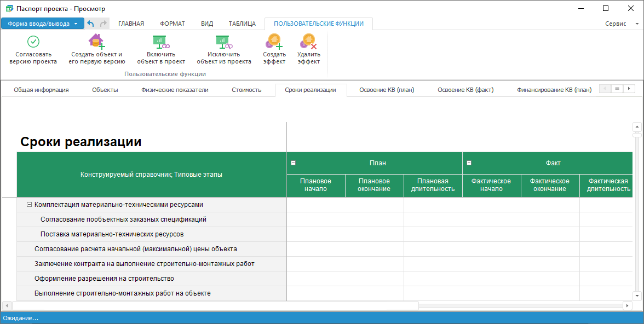This screenshot has width=644, height=324.
Task: Click the undo arrow icon
Action: point(91,24)
